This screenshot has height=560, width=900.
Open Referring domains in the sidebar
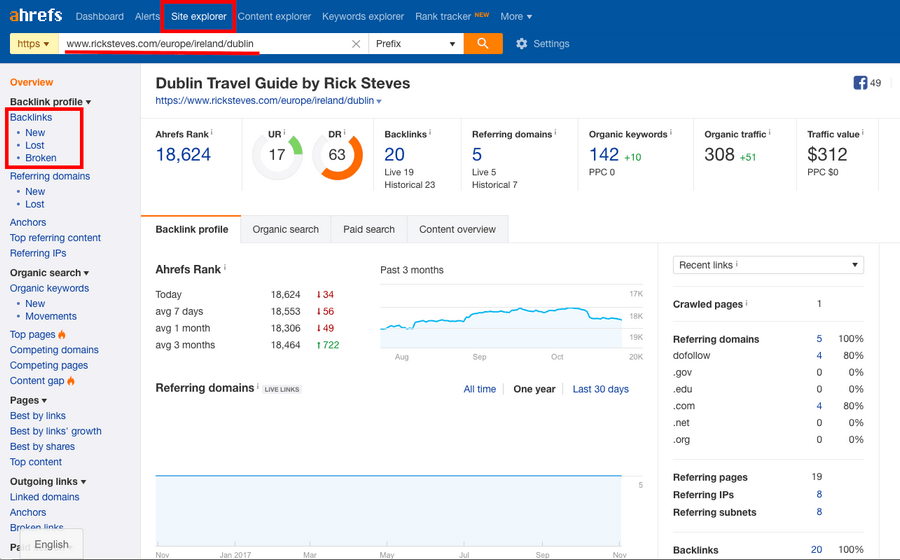click(x=50, y=176)
